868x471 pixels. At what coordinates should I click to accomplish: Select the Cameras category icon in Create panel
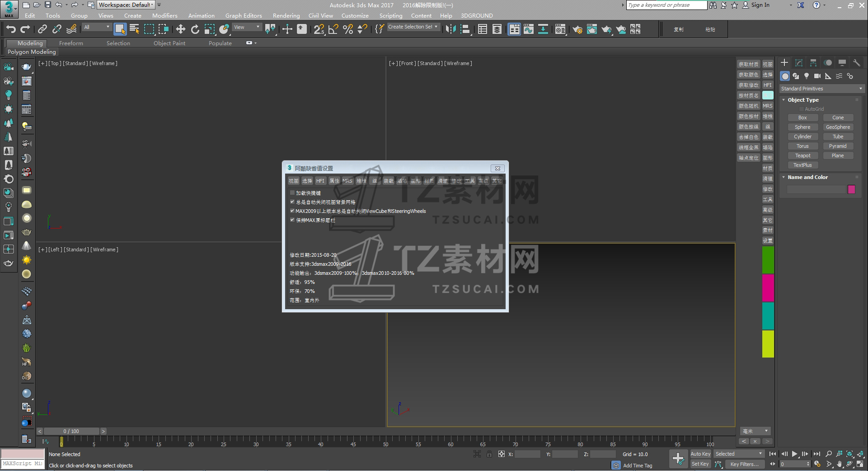817,76
